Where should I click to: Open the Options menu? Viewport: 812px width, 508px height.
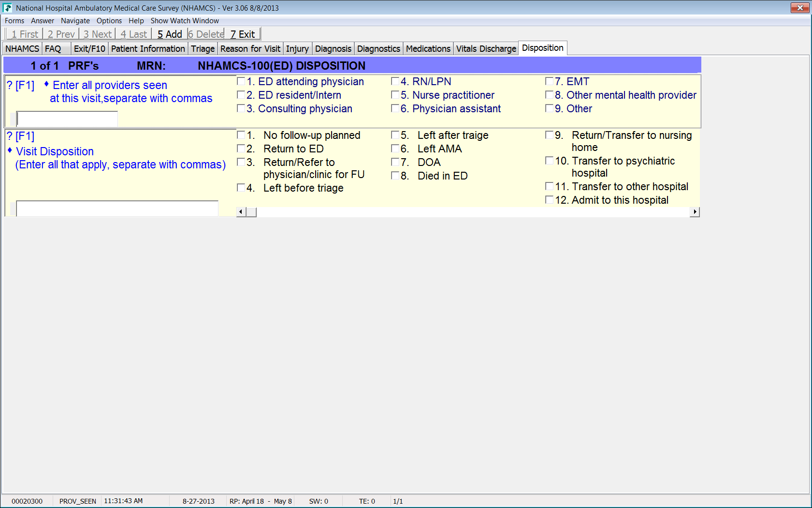109,21
